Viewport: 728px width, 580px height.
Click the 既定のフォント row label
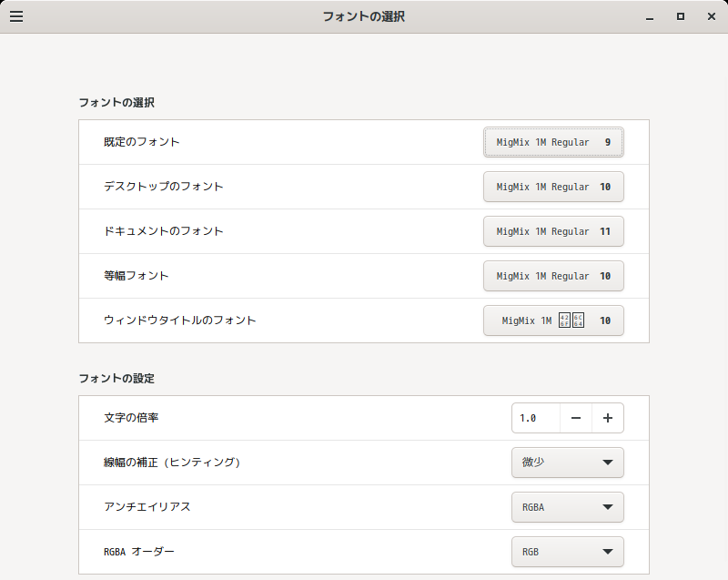(x=142, y=142)
